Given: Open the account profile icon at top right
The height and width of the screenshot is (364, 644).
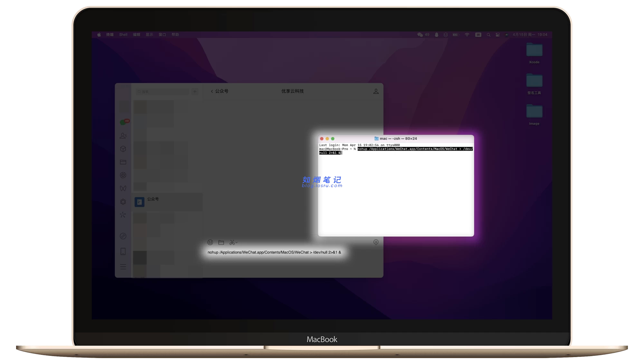Looking at the screenshot, I should point(376,91).
